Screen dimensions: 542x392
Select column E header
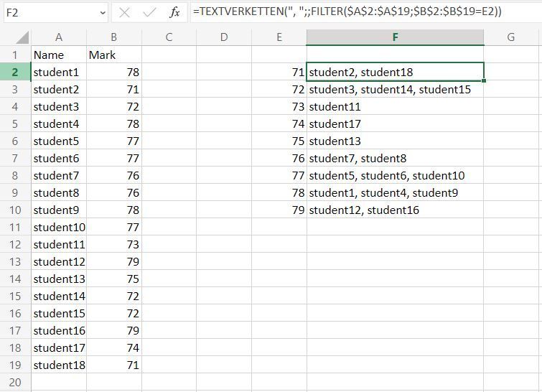tap(279, 37)
